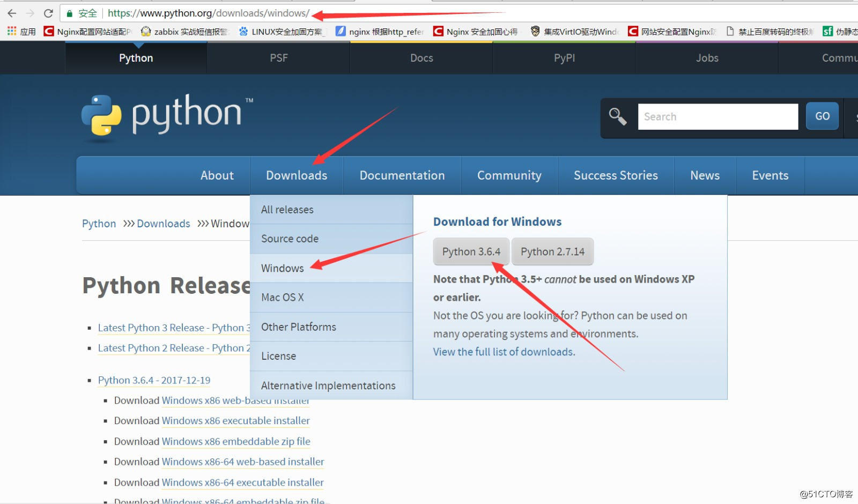Open the 集成VirtIO驱动 bookmark
This screenshot has width=858, height=504.
click(574, 32)
